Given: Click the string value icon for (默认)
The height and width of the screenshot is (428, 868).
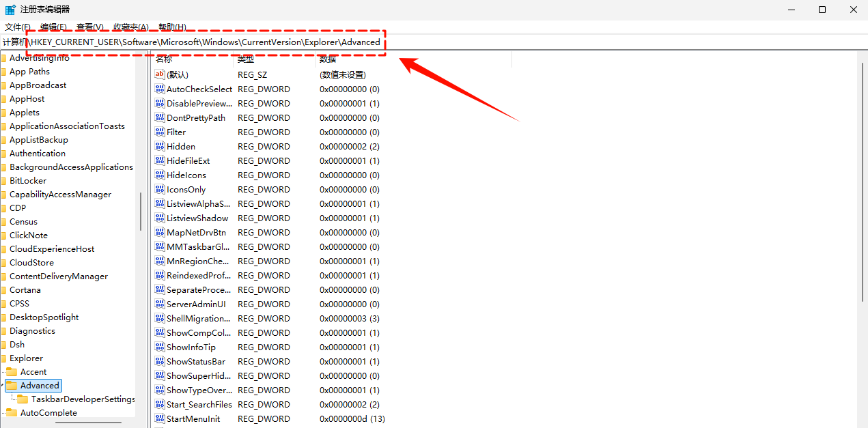Looking at the screenshot, I should click(160, 74).
